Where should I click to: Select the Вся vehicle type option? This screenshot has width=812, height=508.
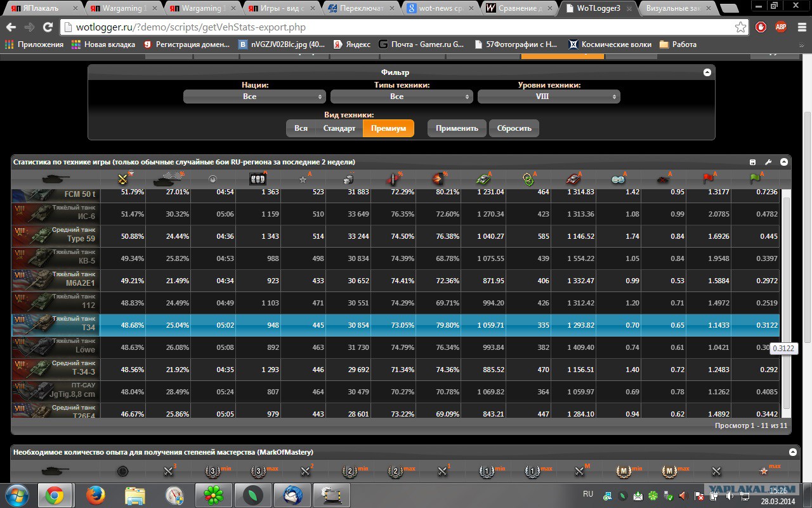[301, 128]
